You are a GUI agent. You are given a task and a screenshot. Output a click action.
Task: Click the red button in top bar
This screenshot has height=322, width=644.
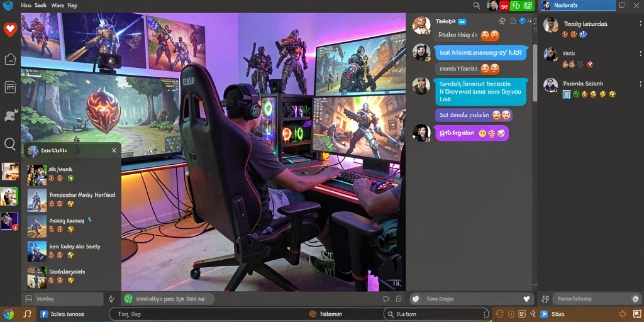click(504, 5)
